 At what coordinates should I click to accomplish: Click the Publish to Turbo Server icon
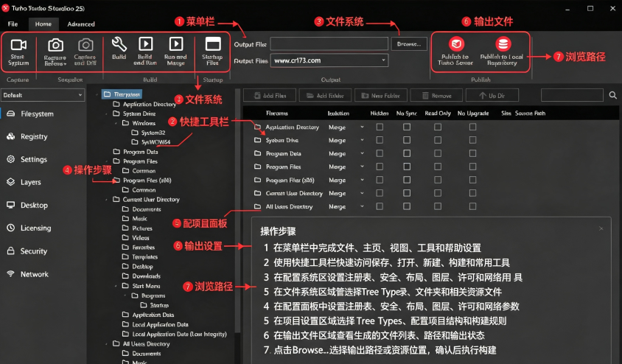click(456, 44)
